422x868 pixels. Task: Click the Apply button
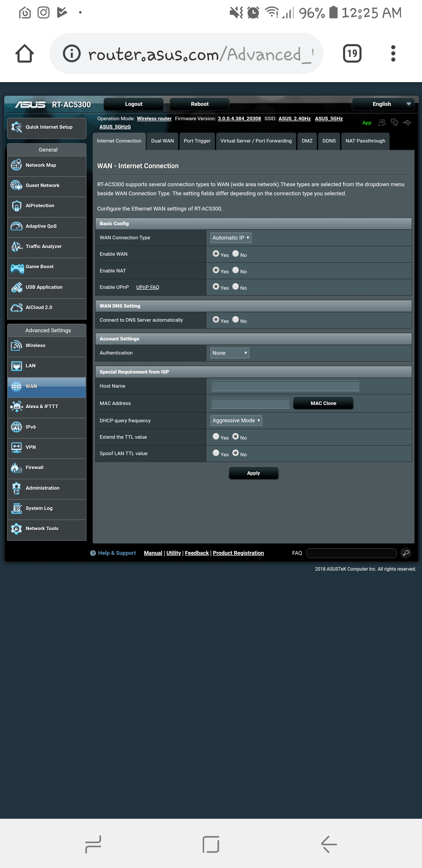coord(253,473)
